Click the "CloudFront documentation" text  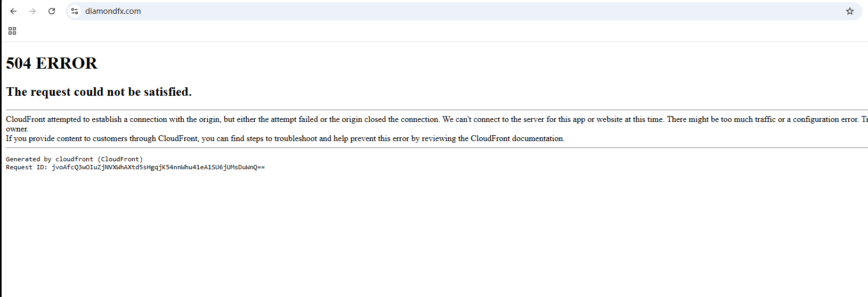point(516,139)
